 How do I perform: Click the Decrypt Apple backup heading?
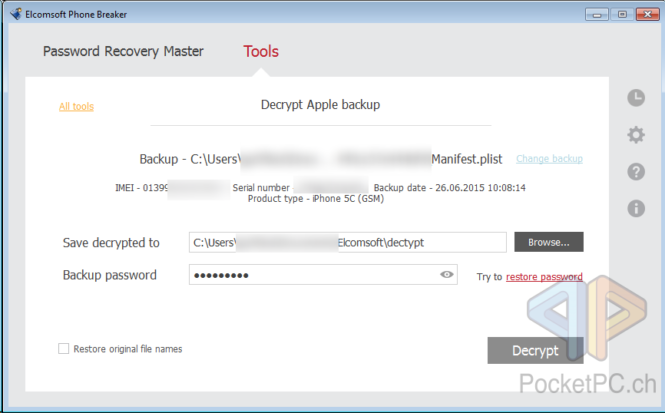(x=320, y=105)
